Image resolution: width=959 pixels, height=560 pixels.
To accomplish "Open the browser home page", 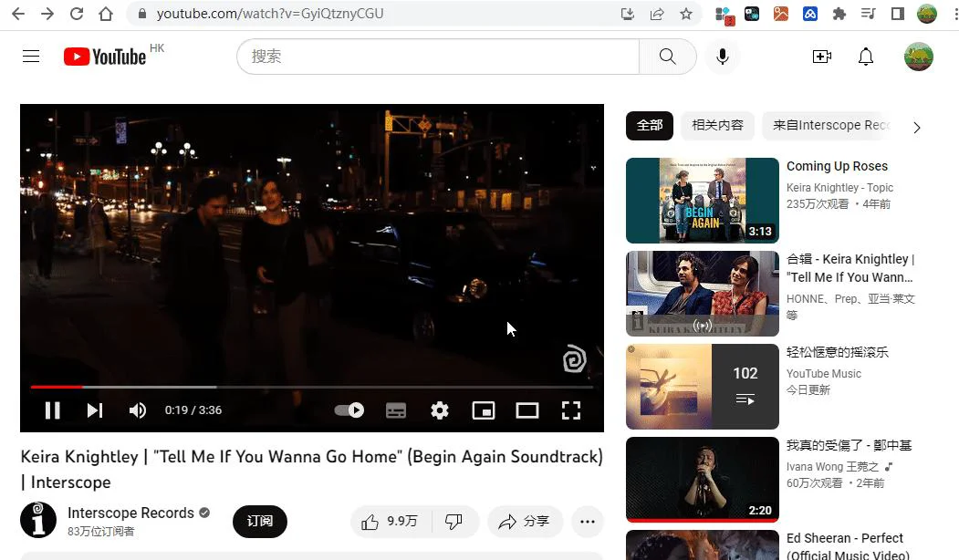I will point(106,14).
